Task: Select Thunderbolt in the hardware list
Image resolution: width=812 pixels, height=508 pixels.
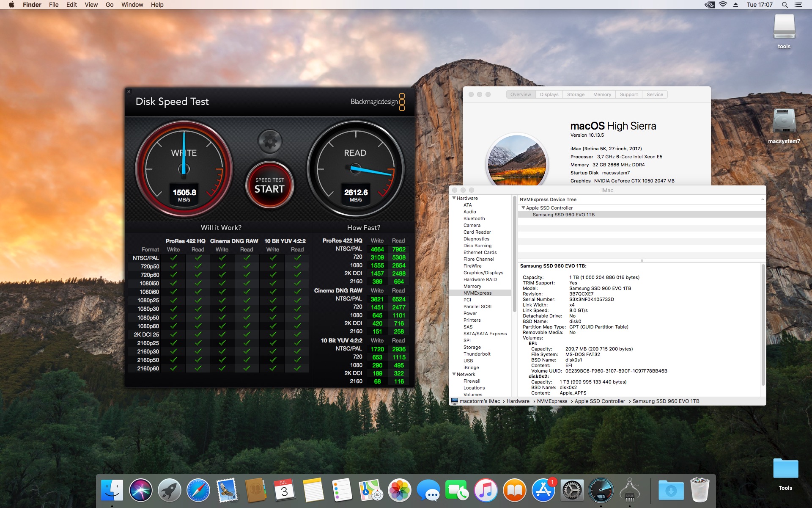Action: (x=477, y=354)
